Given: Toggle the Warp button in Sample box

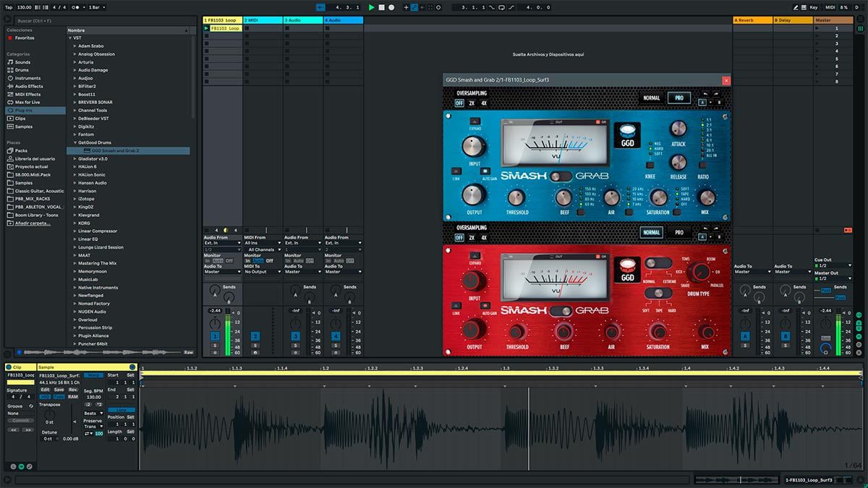Looking at the screenshot, I should coord(93,375).
